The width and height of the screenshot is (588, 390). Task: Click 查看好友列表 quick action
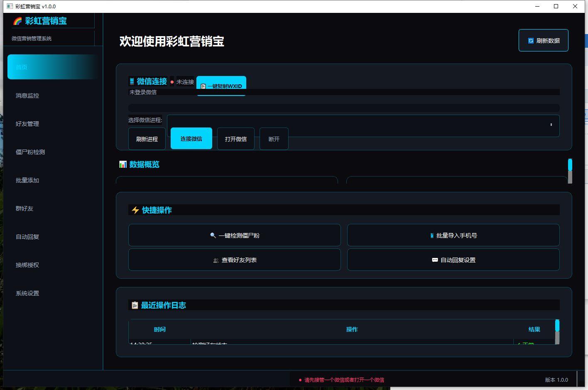235,260
